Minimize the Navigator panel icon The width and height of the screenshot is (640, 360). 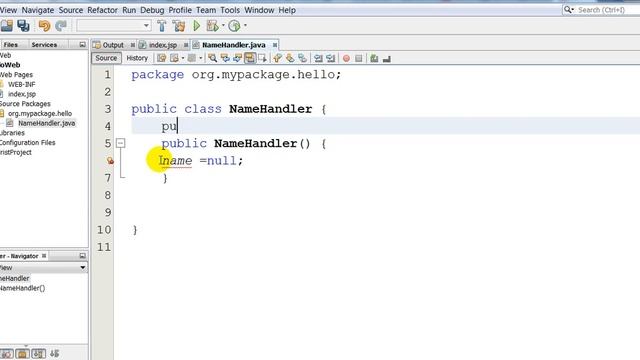[x=82, y=256]
